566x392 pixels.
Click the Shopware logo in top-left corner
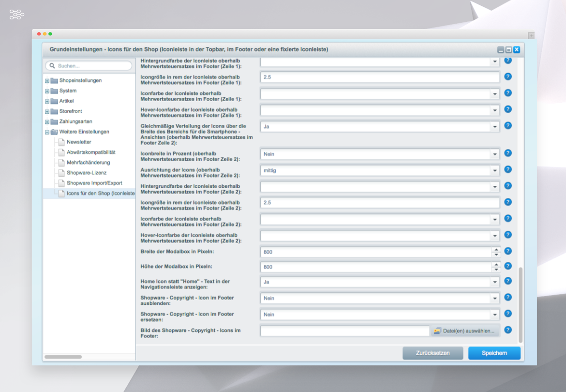[16, 15]
